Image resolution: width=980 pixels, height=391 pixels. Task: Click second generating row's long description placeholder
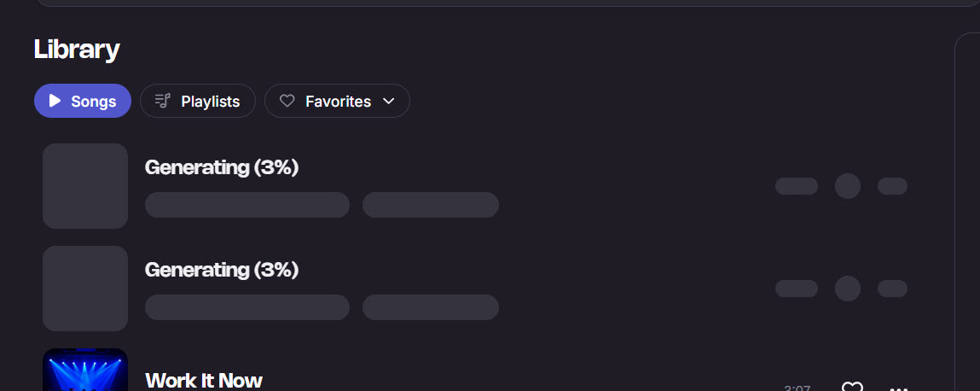247,307
